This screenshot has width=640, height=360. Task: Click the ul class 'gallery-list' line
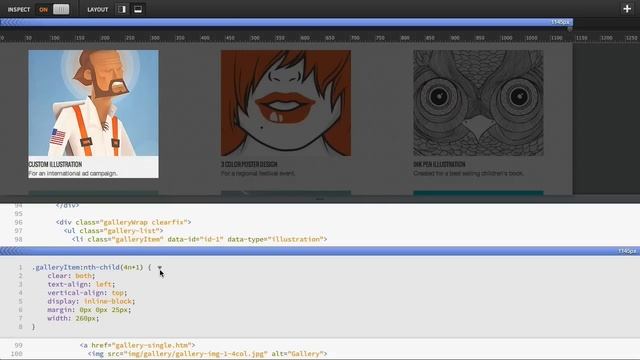click(x=113, y=231)
